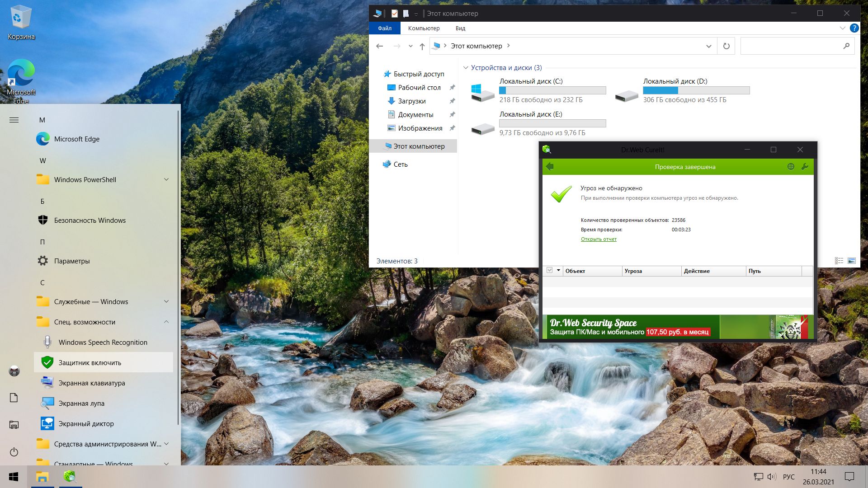The image size is (868, 488).
Task: Open the Компьютер ribbon tab
Action: pos(424,28)
